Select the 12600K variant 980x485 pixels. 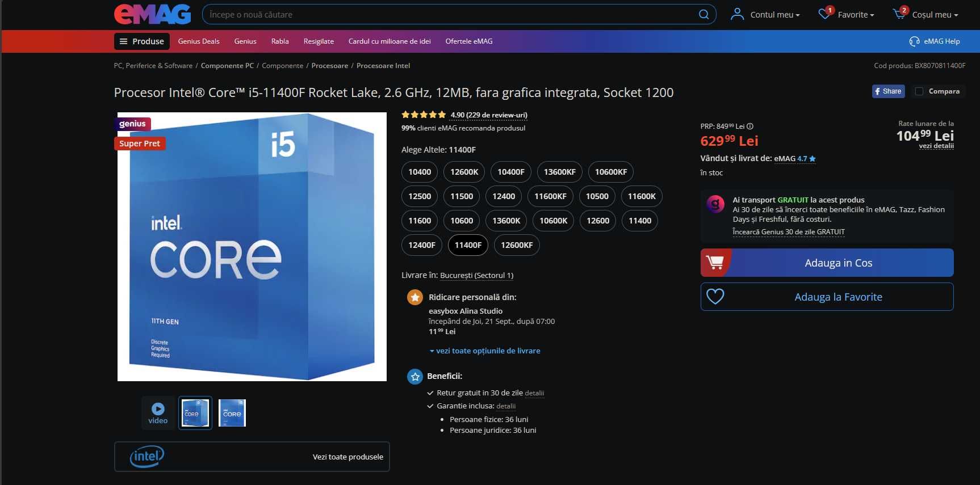coord(464,172)
